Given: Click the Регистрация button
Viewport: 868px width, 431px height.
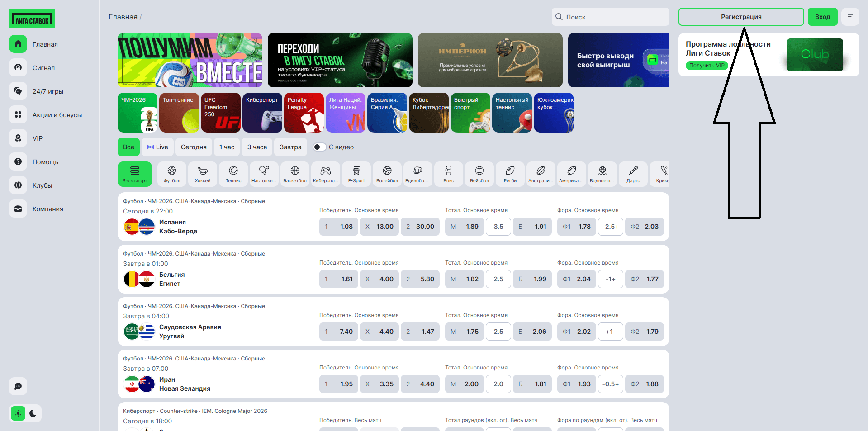Looking at the screenshot, I should click(741, 17).
